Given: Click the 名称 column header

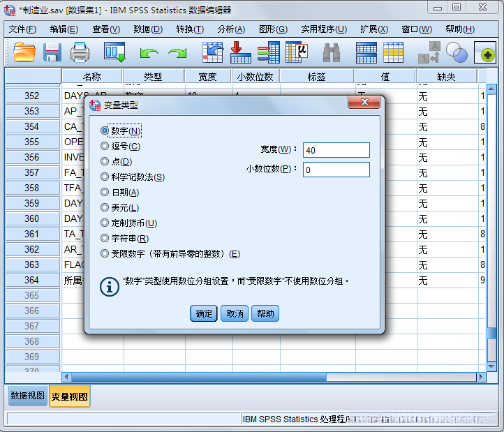Looking at the screenshot, I should click(91, 77).
